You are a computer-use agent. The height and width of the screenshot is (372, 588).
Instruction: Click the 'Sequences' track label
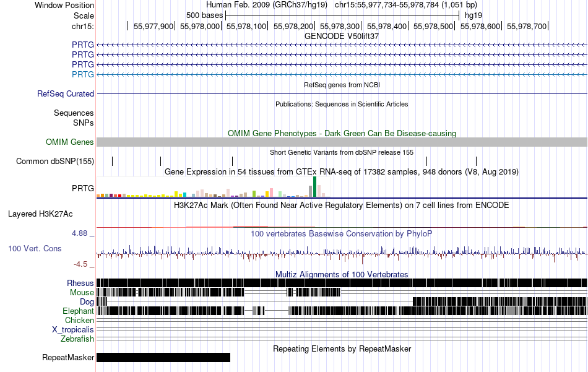[74, 113]
